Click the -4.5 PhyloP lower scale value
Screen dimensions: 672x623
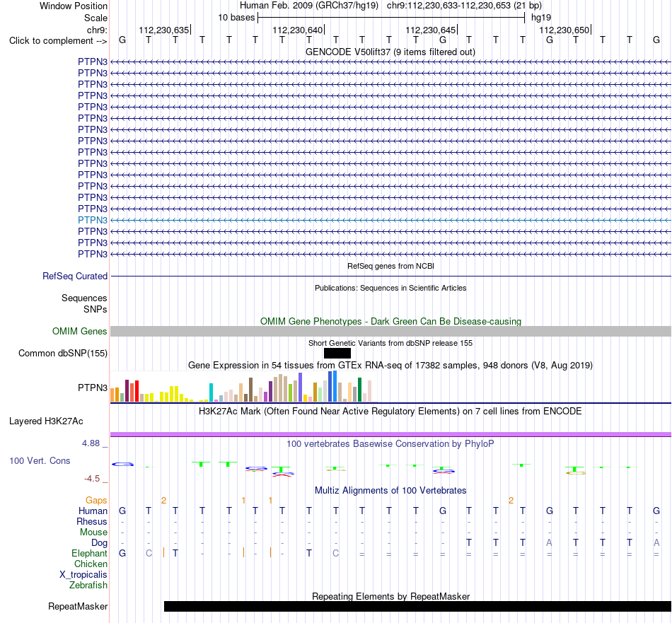pos(92,479)
